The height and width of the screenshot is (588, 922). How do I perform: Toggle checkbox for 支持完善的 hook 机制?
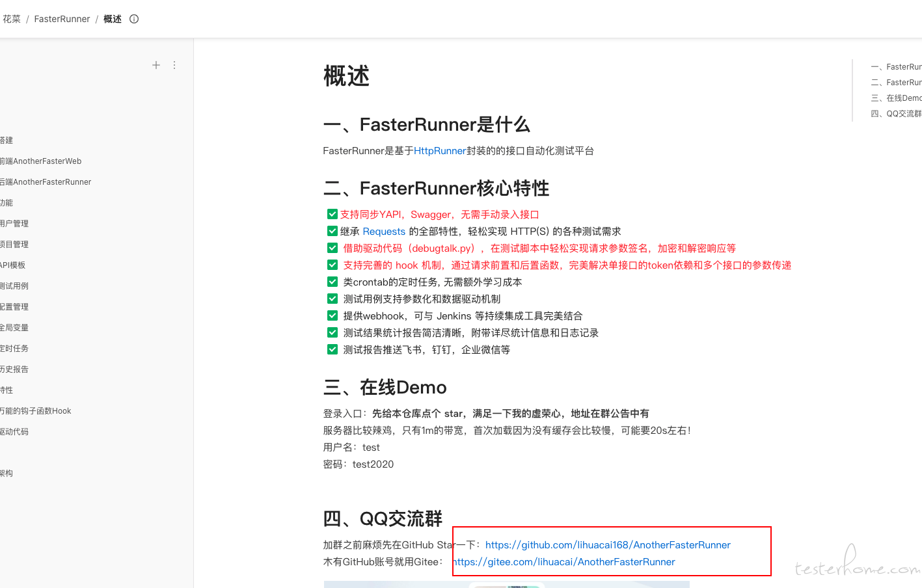[332, 265]
